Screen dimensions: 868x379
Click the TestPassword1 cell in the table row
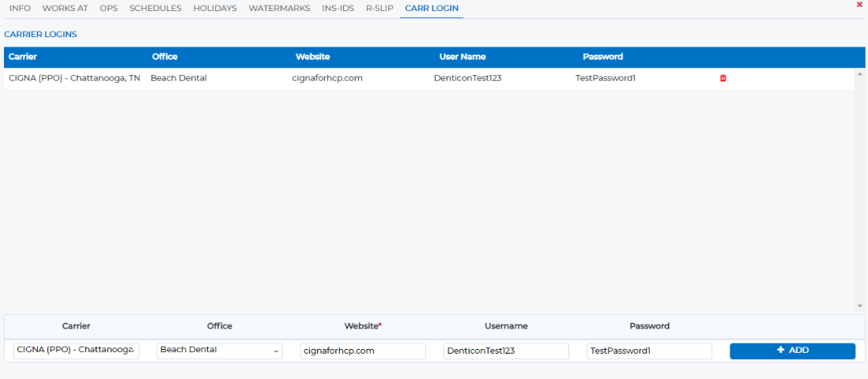pyautogui.click(x=605, y=78)
